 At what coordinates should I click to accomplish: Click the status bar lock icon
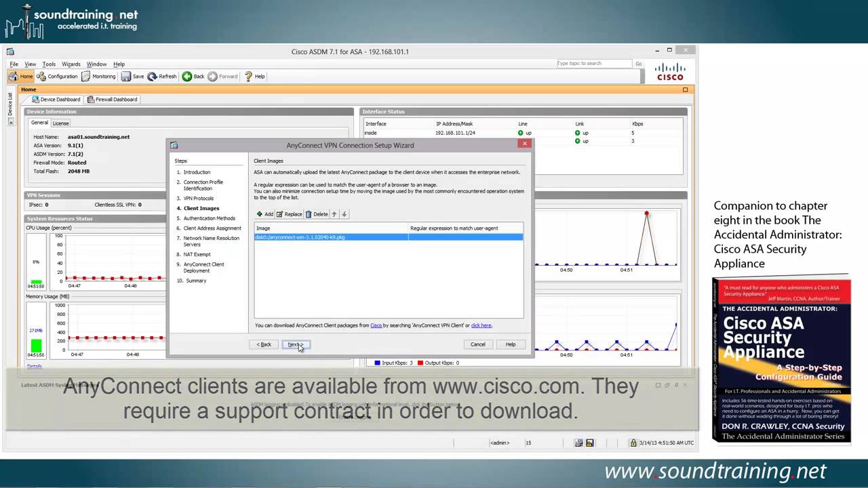(633, 443)
